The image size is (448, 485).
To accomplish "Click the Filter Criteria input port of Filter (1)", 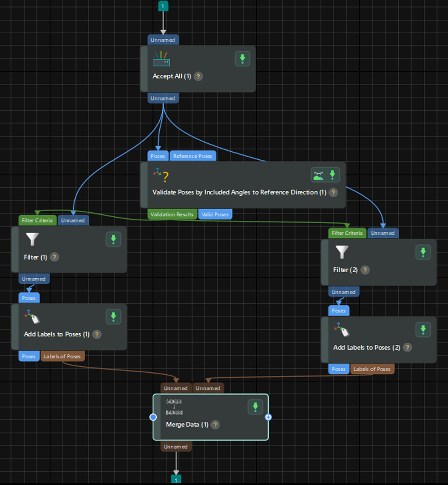I will pos(37,220).
